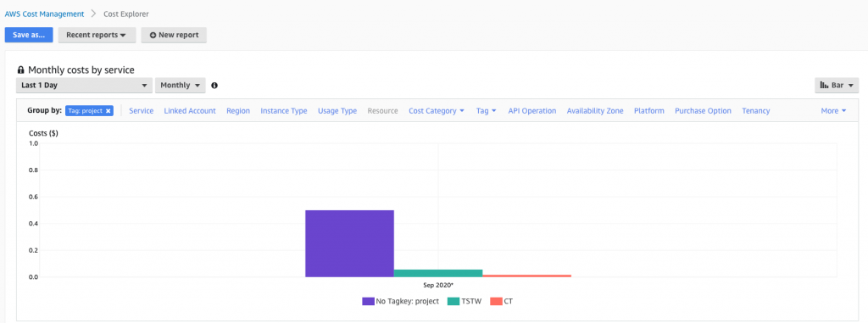
Task: Group by Instance Type
Action: 284,111
